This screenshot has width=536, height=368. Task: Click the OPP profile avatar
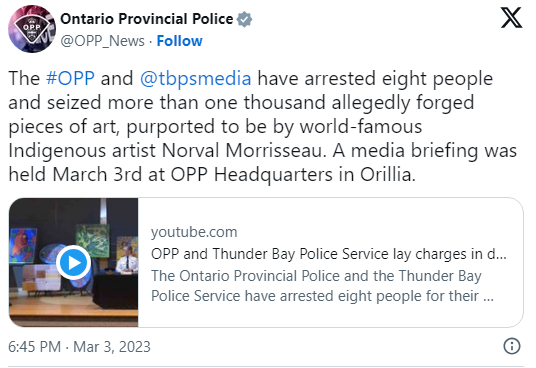pos(32,29)
